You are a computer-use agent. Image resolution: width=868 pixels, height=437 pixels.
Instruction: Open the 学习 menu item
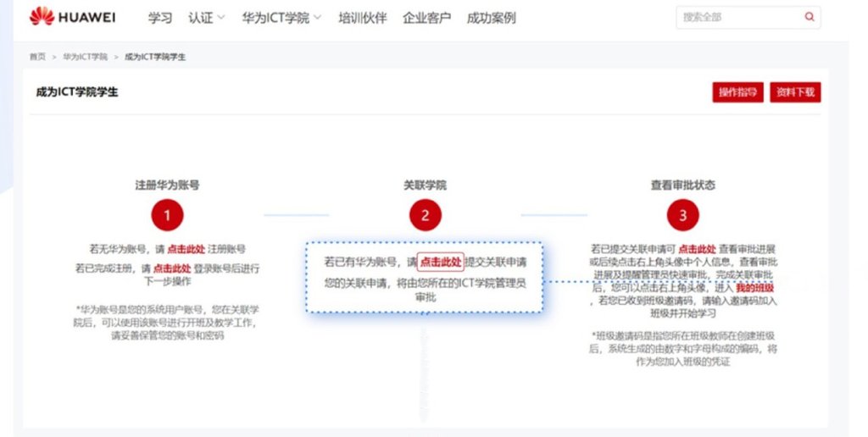[160, 18]
